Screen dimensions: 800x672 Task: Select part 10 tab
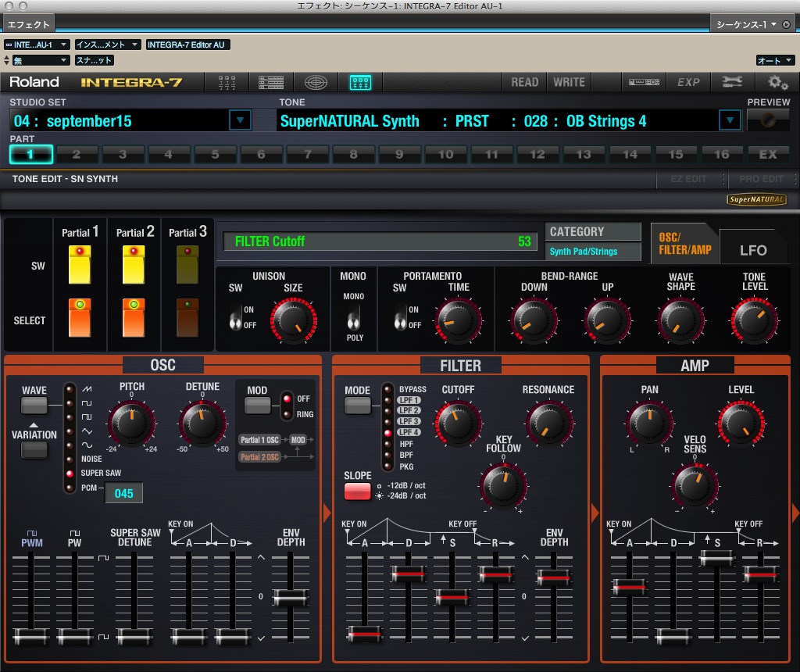(x=445, y=154)
